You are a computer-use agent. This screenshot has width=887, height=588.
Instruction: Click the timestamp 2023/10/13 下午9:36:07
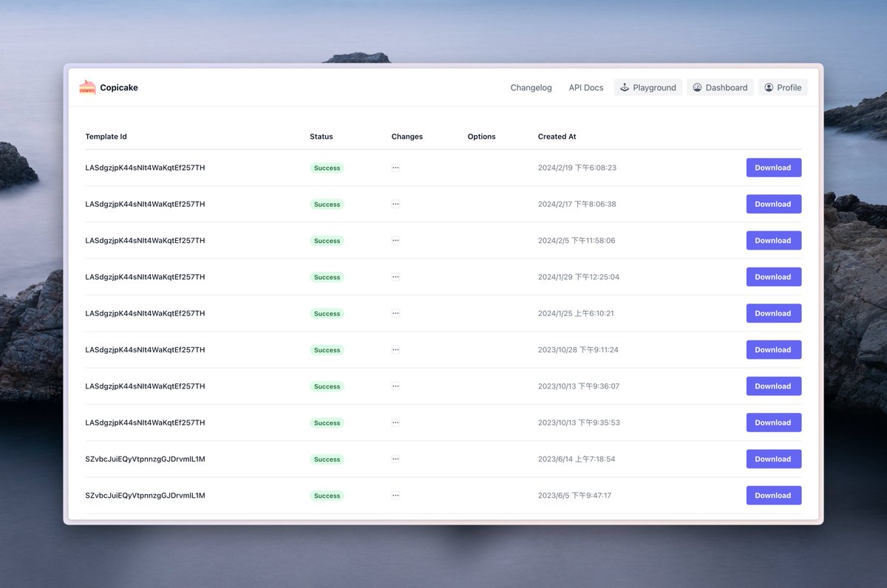tap(579, 386)
